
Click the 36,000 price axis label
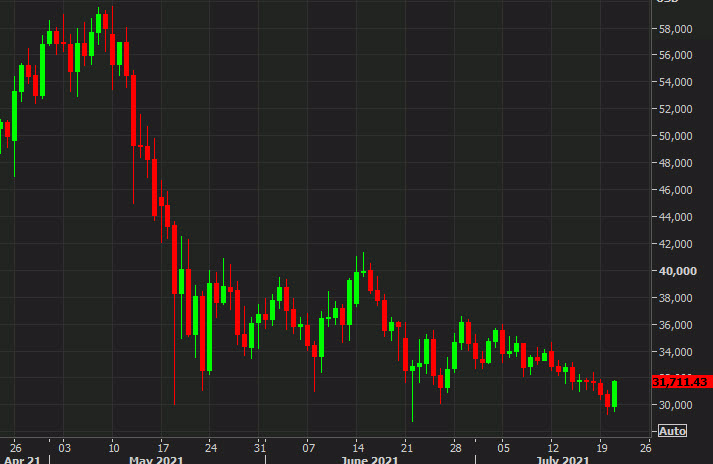tap(675, 325)
